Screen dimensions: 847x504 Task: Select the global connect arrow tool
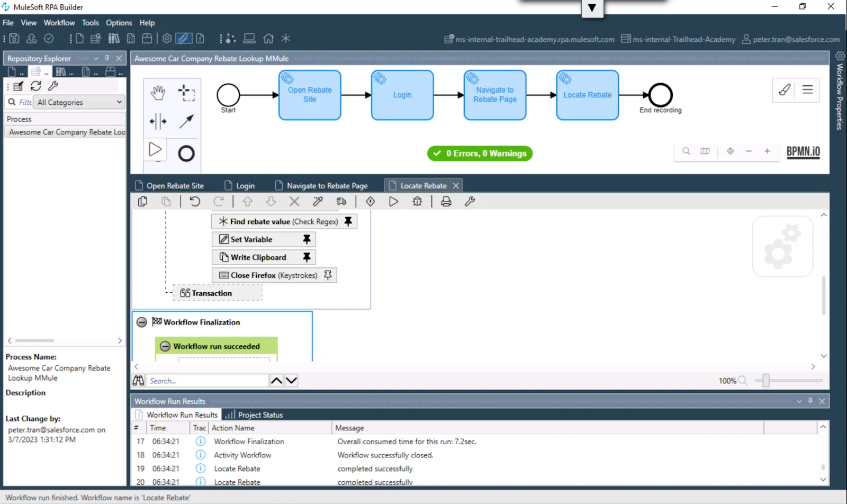point(186,122)
